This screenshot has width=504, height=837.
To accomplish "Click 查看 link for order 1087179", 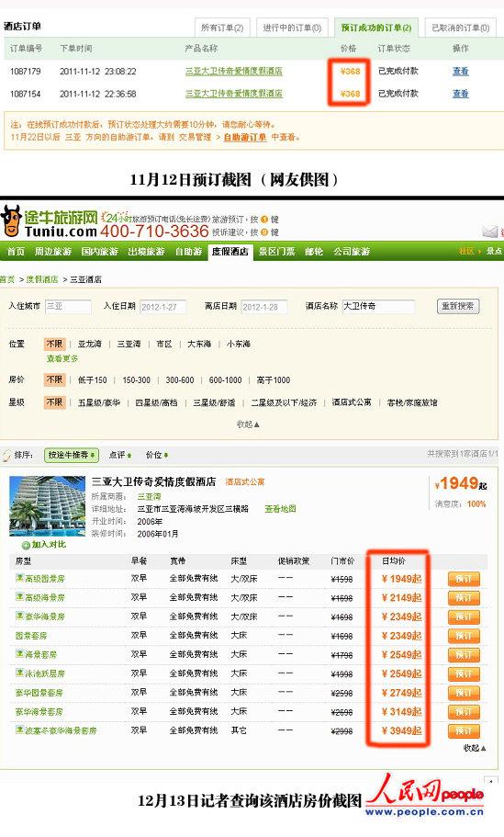I will (x=460, y=71).
